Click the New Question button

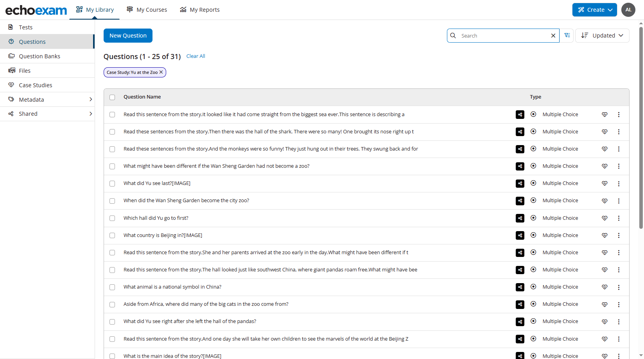tap(128, 36)
